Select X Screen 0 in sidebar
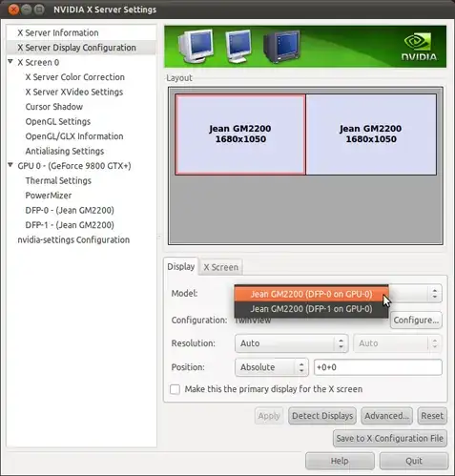 tap(38, 62)
